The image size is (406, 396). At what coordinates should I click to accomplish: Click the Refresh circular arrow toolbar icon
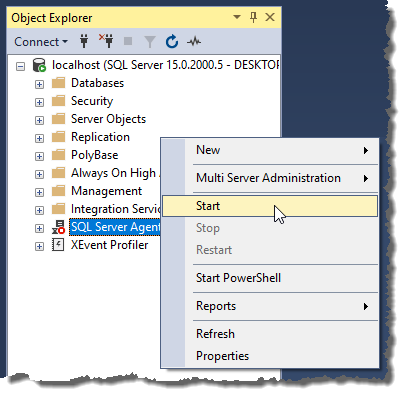pos(172,42)
